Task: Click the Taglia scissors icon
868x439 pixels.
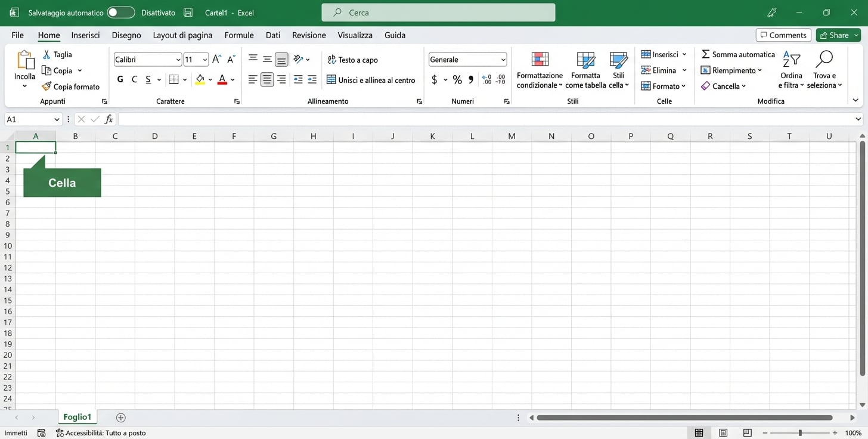Action: point(46,54)
